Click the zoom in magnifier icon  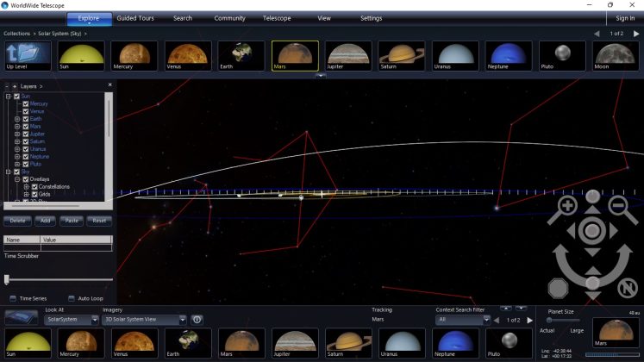(565, 209)
